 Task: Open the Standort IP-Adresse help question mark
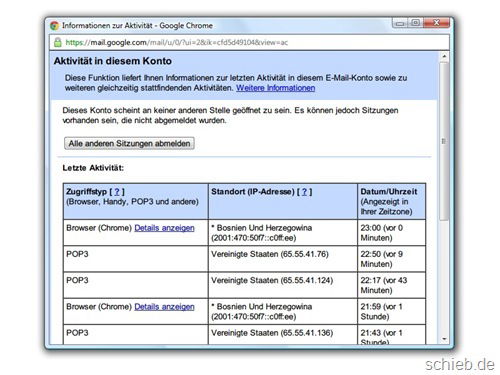click(x=304, y=192)
